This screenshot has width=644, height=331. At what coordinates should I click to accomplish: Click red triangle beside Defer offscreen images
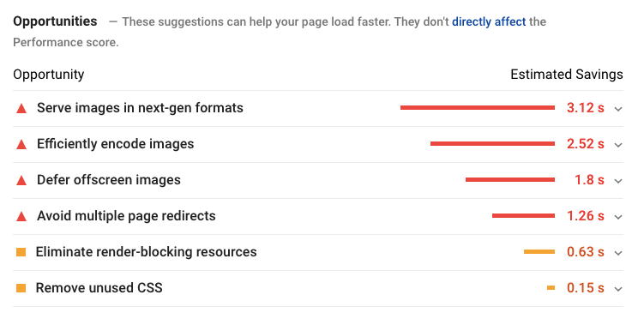click(21, 180)
